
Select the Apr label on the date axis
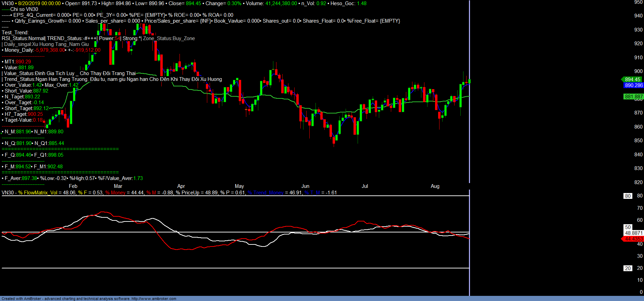click(x=181, y=186)
